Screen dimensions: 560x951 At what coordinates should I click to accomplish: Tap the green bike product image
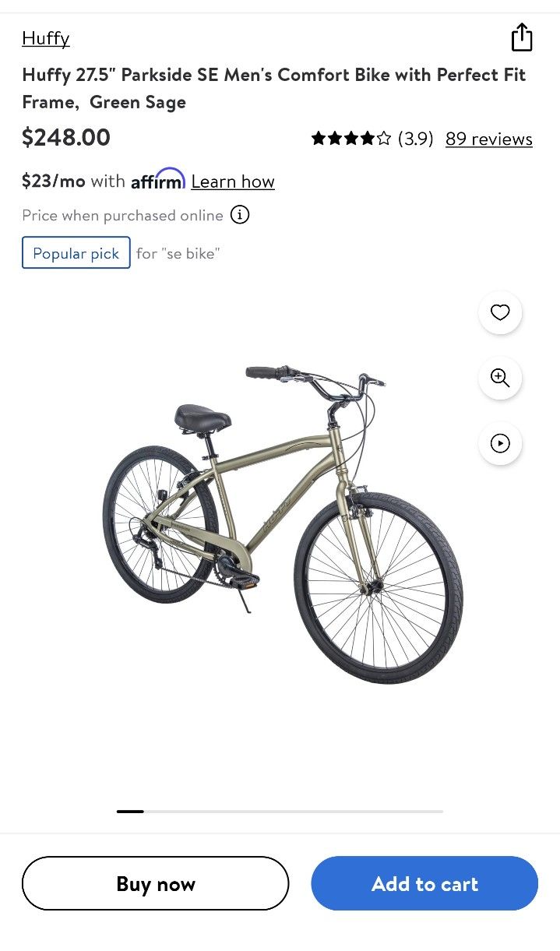coord(283,523)
